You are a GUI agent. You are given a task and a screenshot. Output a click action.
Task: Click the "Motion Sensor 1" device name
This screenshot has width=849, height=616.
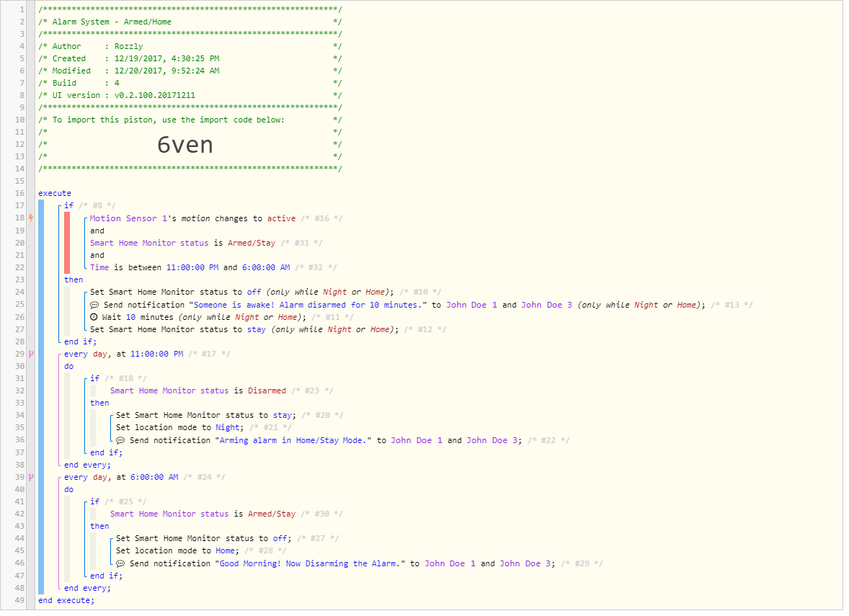(128, 219)
